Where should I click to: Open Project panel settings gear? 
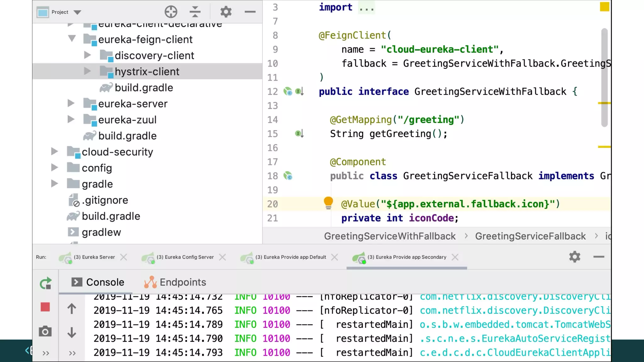pos(226,12)
